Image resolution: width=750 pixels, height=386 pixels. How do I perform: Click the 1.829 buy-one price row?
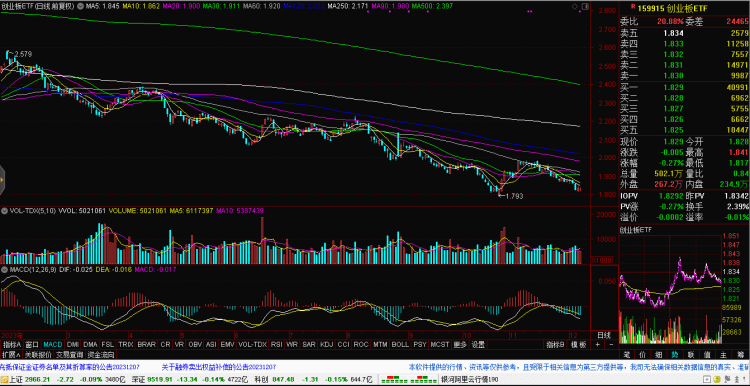(684, 88)
